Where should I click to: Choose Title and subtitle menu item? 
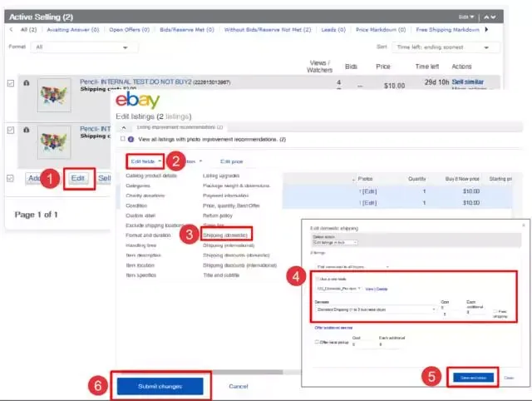[221, 275]
